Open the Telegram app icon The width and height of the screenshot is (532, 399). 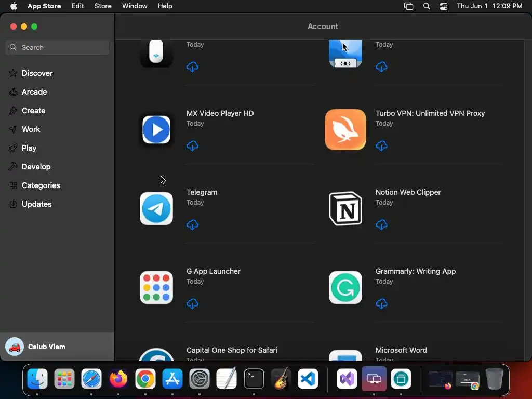point(156,209)
